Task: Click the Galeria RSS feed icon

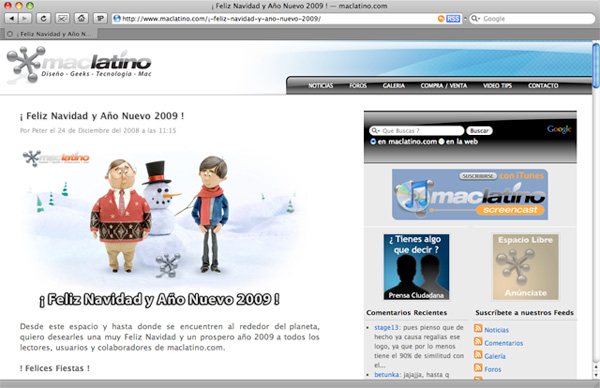Action: 478,355
